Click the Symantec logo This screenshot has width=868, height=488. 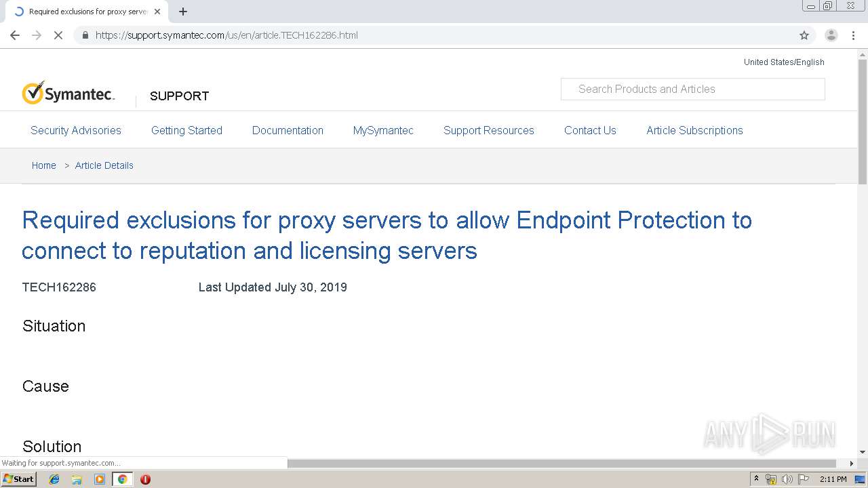[x=68, y=94]
